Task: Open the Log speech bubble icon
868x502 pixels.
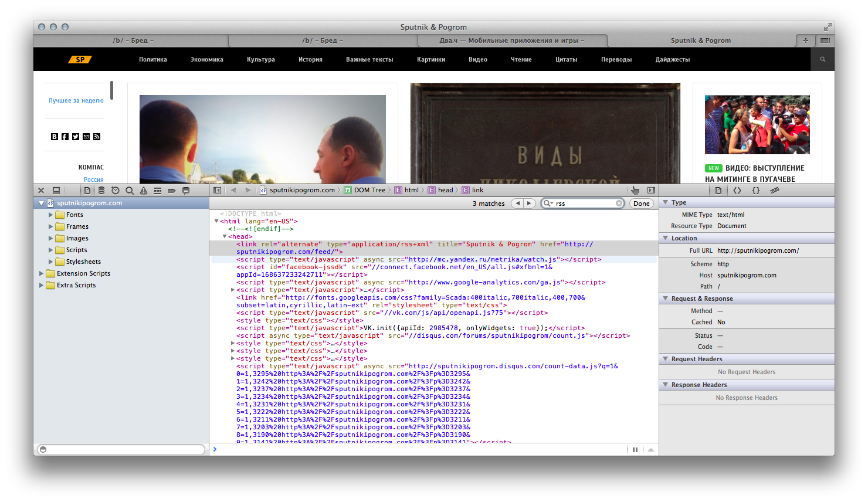Action: [x=186, y=191]
